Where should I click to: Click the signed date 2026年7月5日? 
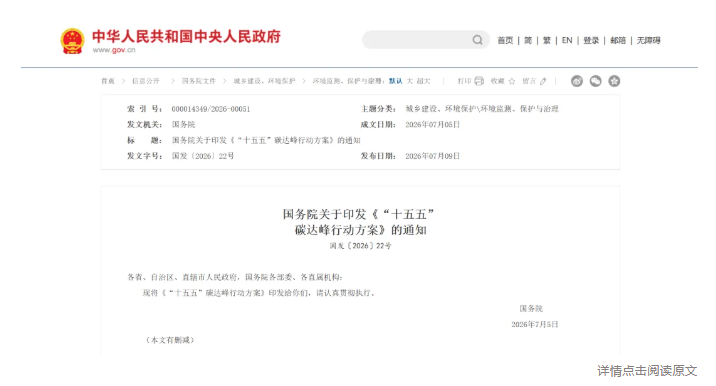[x=535, y=324]
